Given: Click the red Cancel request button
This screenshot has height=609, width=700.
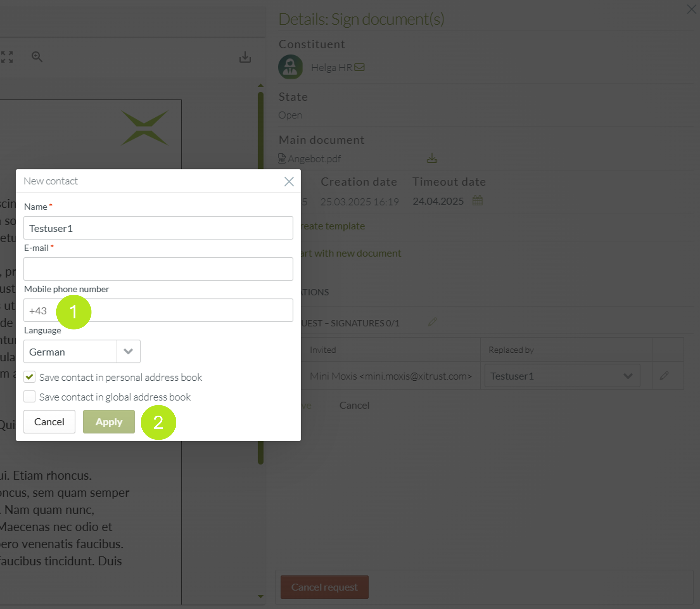Looking at the screenshot, I should (324, 587).
